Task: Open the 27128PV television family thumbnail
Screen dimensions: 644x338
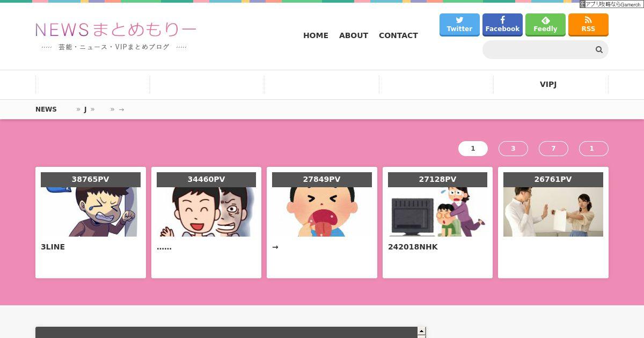Action: click(437, 212)
